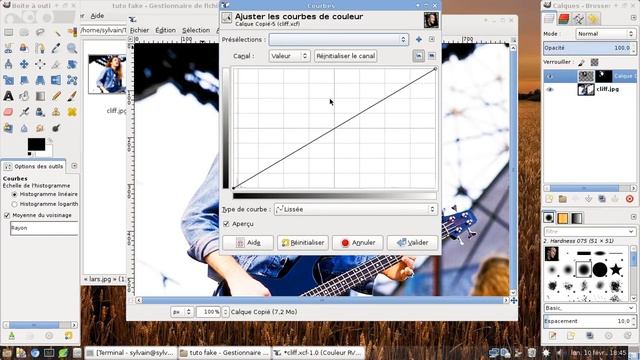Image resolution: width=640 pixels, height=360 pixels.
Task: Open the Présélections dropdown
Action: click(339, 40)
